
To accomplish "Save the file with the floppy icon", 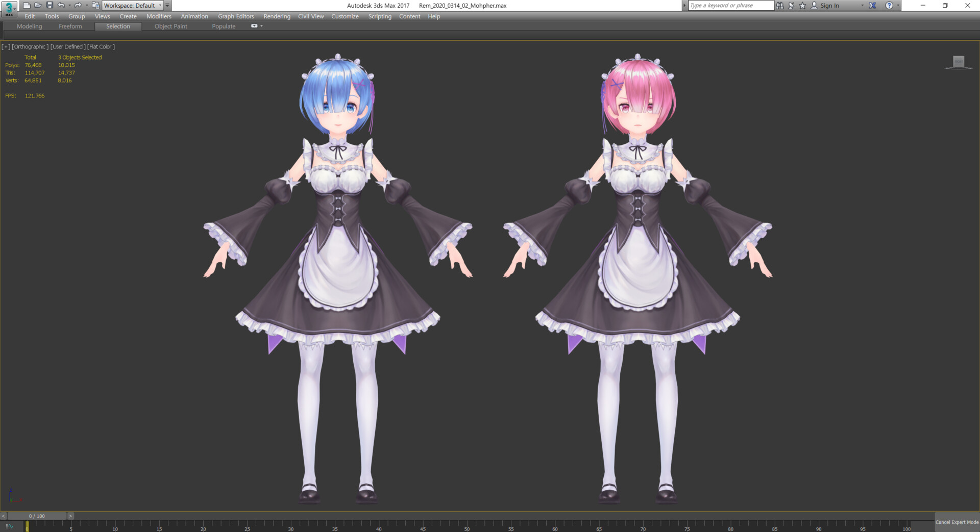I will coord(50,5).
